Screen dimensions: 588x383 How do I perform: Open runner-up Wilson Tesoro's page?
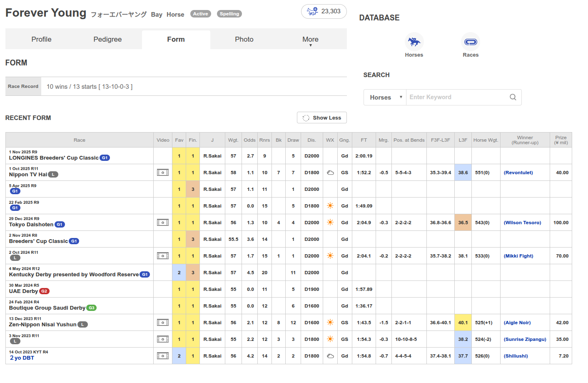pyautogui.click(x=523, y=223)
